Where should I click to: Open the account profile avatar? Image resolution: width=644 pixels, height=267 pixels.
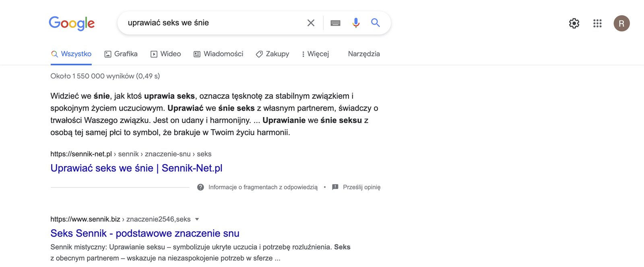(621, 23)
